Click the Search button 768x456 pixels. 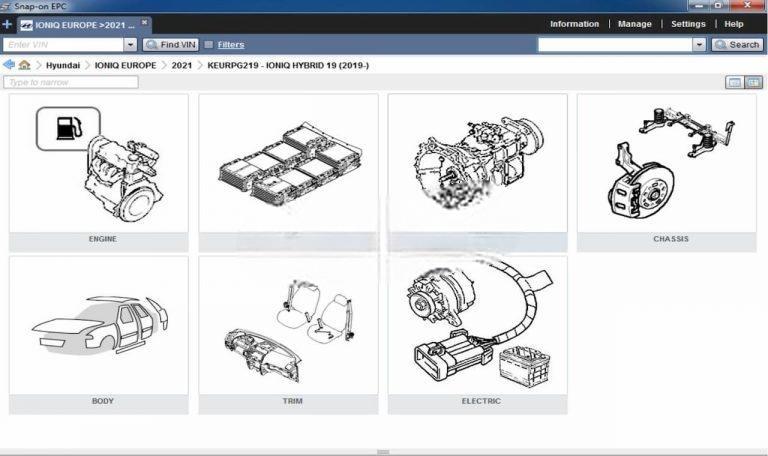click(x=737, y=45)
